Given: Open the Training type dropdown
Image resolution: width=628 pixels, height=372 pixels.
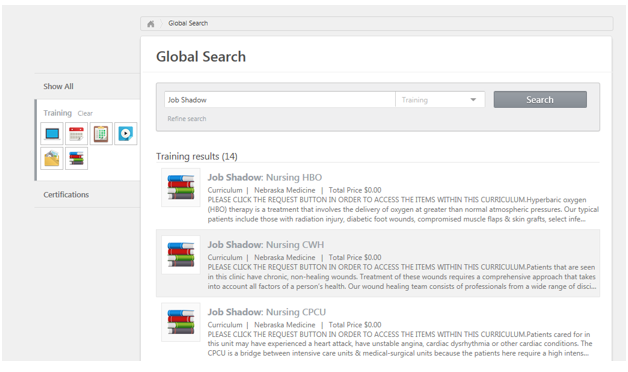Looking at the screenshot, I should click(x=440, y=100).
